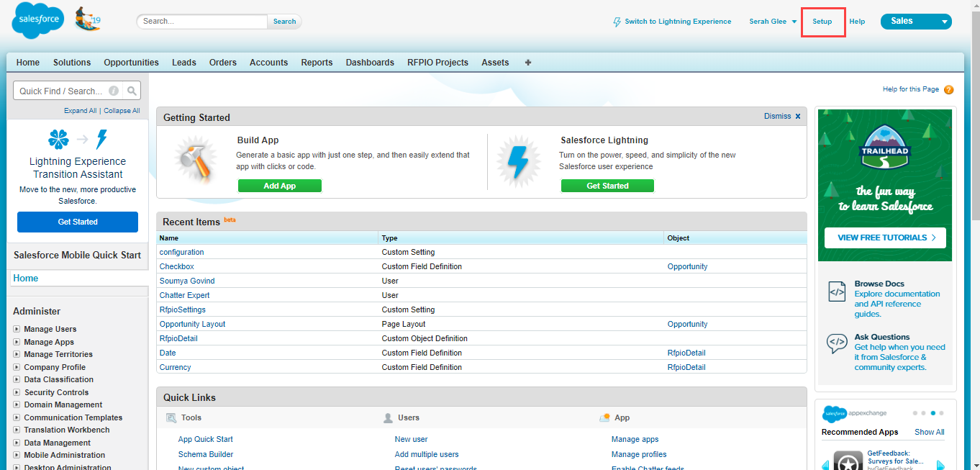Screen dimensions: 980x470
Task: Click the top Search button
Action: [284, 22]
